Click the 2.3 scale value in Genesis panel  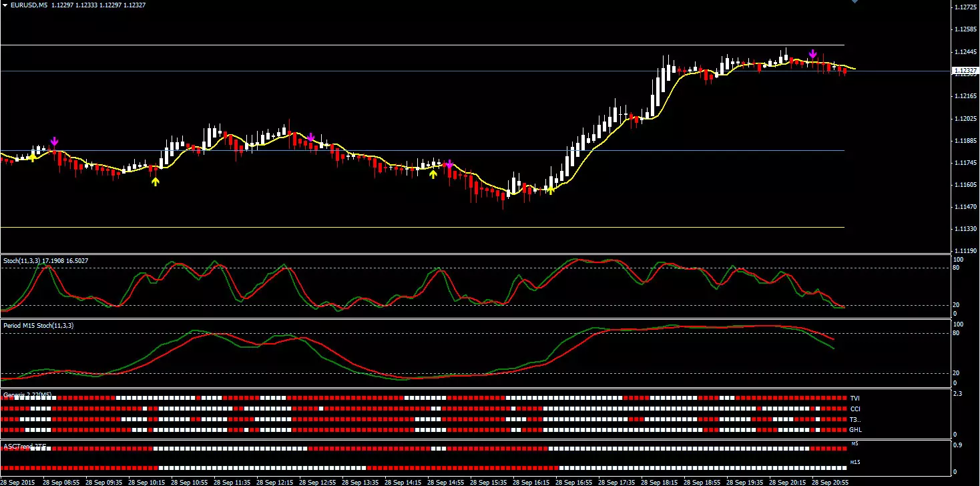click(x=957, y=395)
